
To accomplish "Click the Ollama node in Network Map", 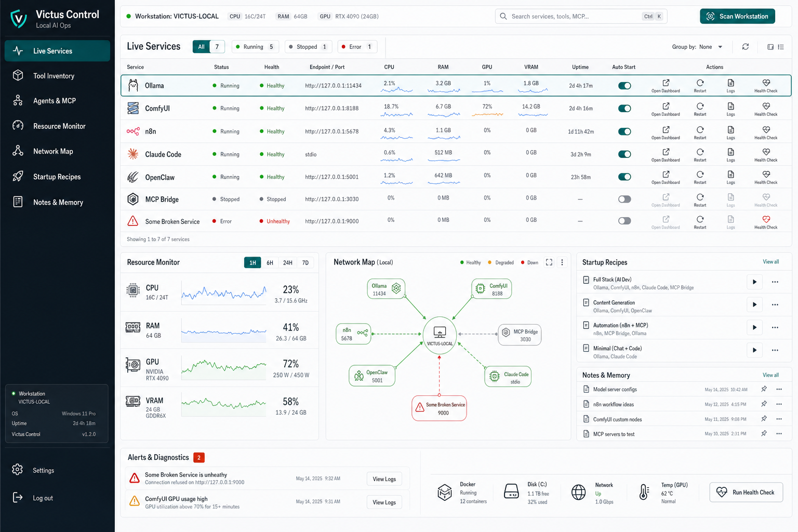I will click(x=386, y=289).
